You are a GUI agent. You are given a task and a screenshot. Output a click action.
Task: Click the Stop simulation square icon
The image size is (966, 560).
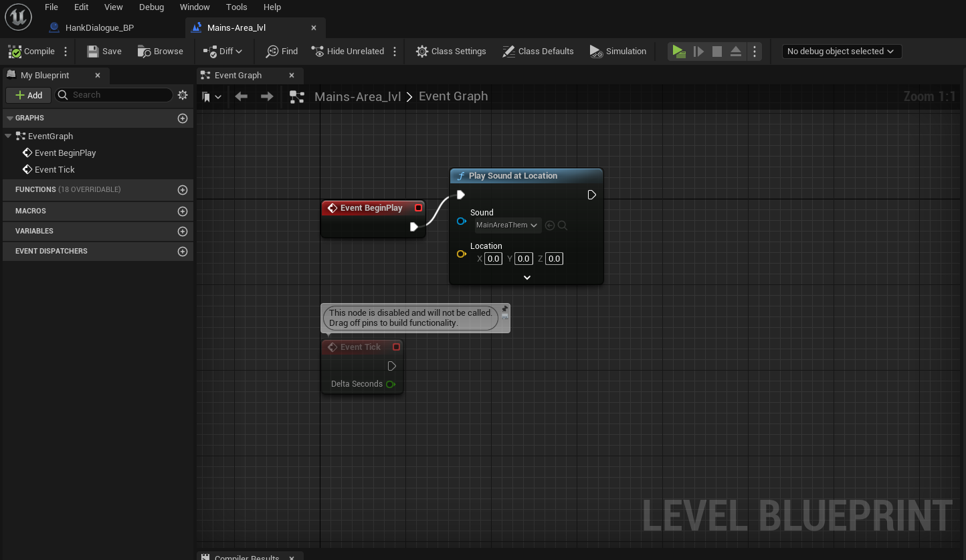click(716, 52)
